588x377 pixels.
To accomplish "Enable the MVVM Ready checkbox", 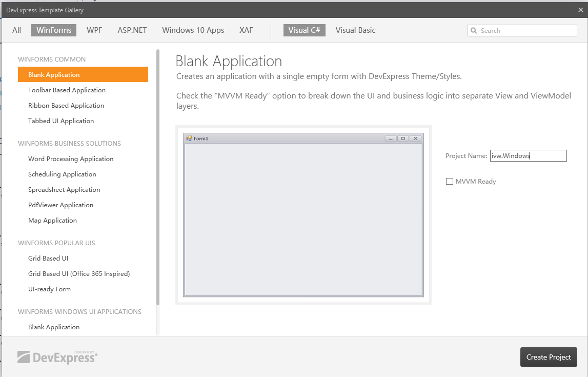I will pos(449,182).
